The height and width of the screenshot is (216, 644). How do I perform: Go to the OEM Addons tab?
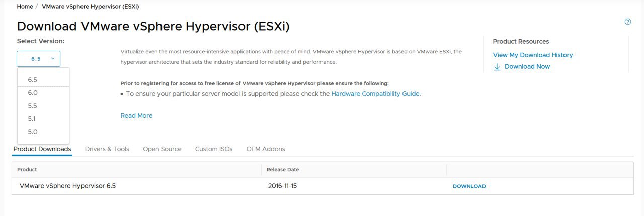tap(266, 149)
